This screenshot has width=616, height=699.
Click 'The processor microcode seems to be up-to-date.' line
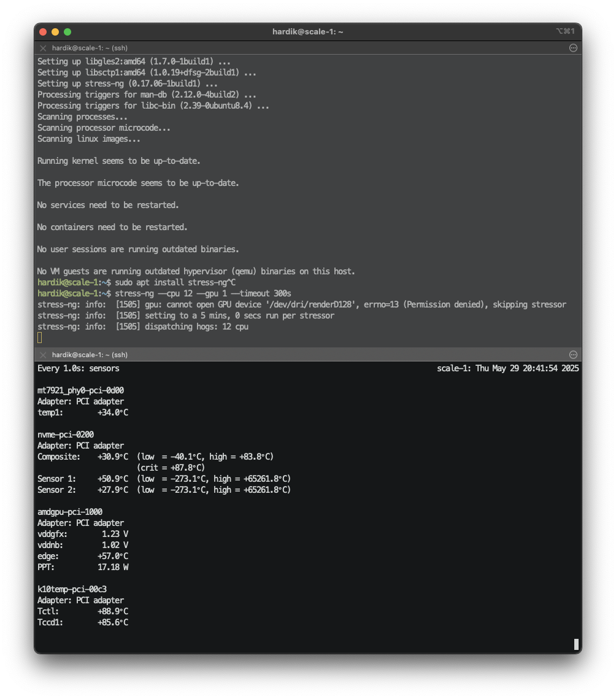(x=138, y=183)
